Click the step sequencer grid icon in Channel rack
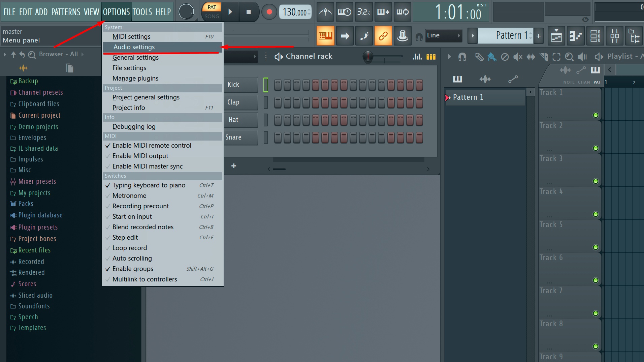The image size is (644, 362). click(x=431, y=57)
